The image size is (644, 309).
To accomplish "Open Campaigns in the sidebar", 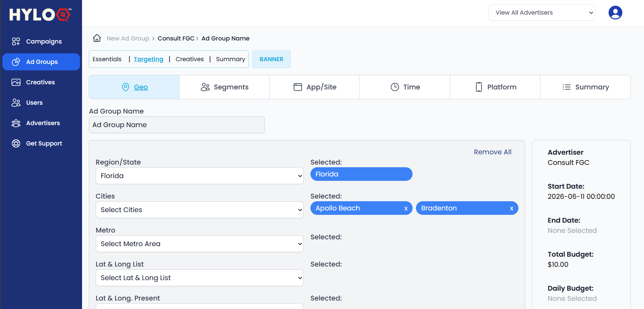I will [41, 41].
